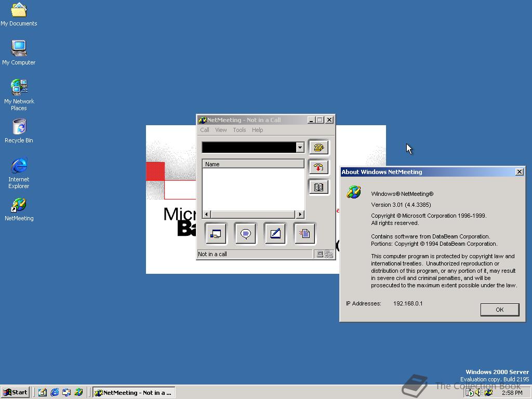This screenshot has width=532, height=399.
Task: Click the Place Call phone button in NetMeeting
Action: point(318,147)
